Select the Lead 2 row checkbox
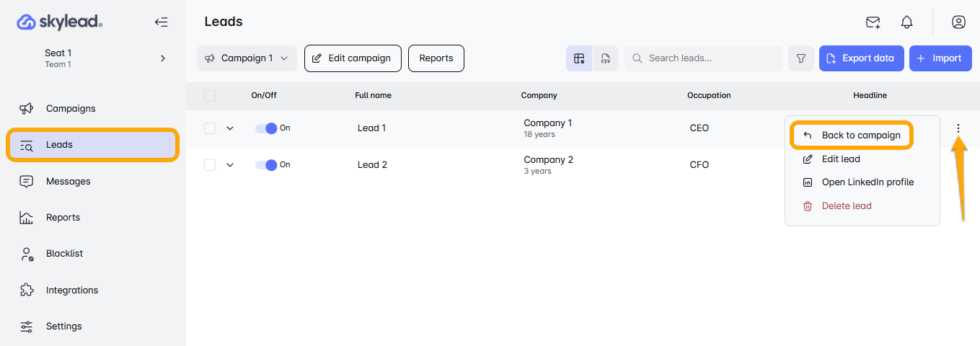Image resolution: width=980 pixels, height=346 pixels. 210,165
